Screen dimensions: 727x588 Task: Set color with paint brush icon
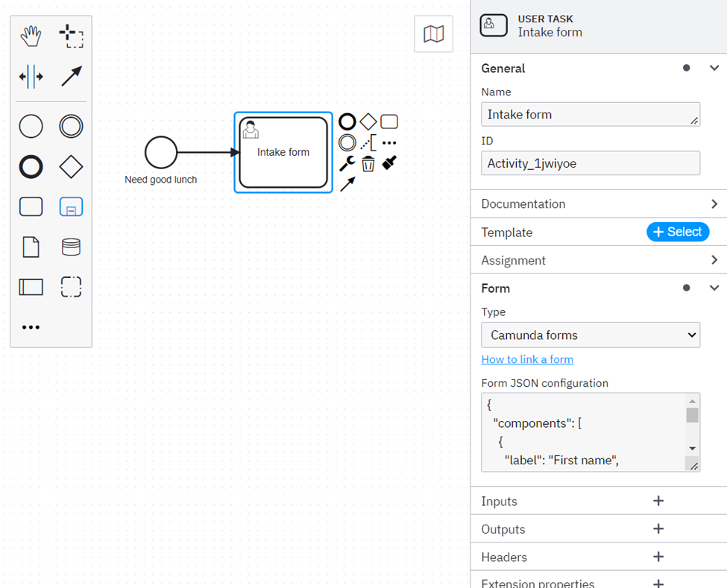pyautogui.click(x=389, y=163)
